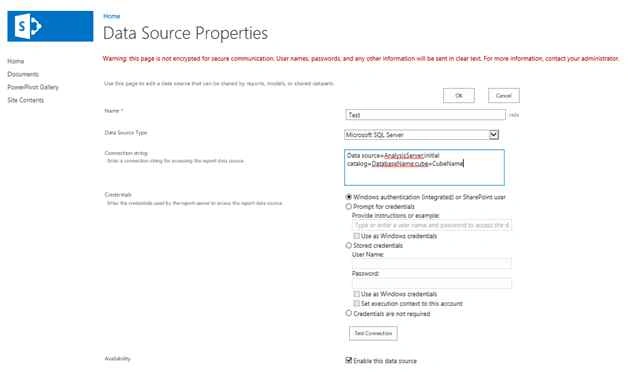Check Use as Windows credentials under Prompt
Viewport: 628px width, 372px height.
click(356, 236)
